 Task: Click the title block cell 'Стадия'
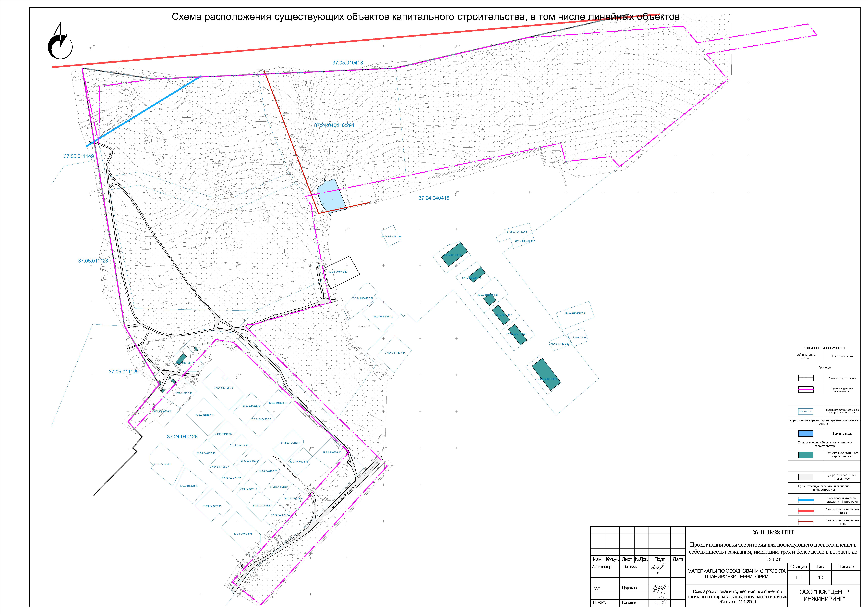point(798,567)
